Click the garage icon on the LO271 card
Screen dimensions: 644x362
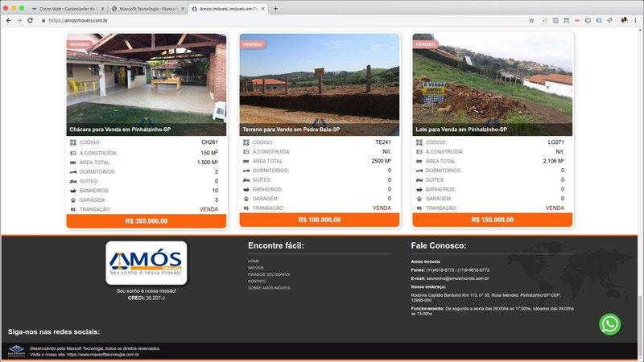pos(419,199)
